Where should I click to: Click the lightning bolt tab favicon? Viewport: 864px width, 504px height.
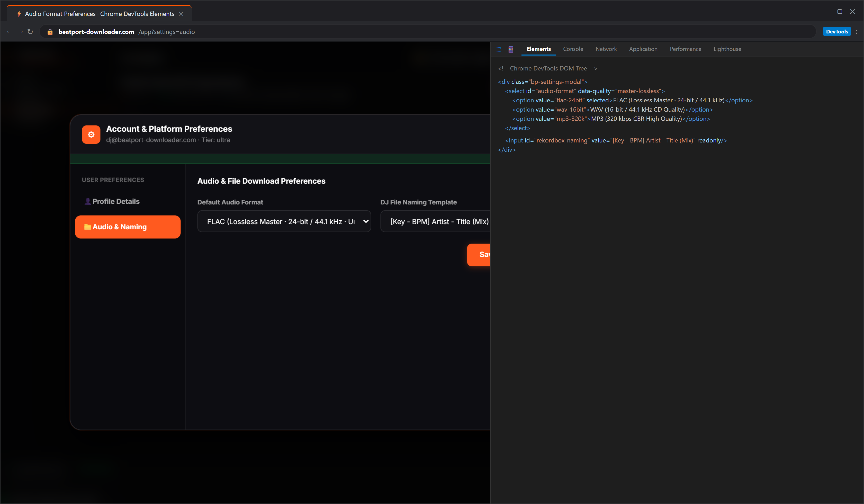tap(19, 14)
